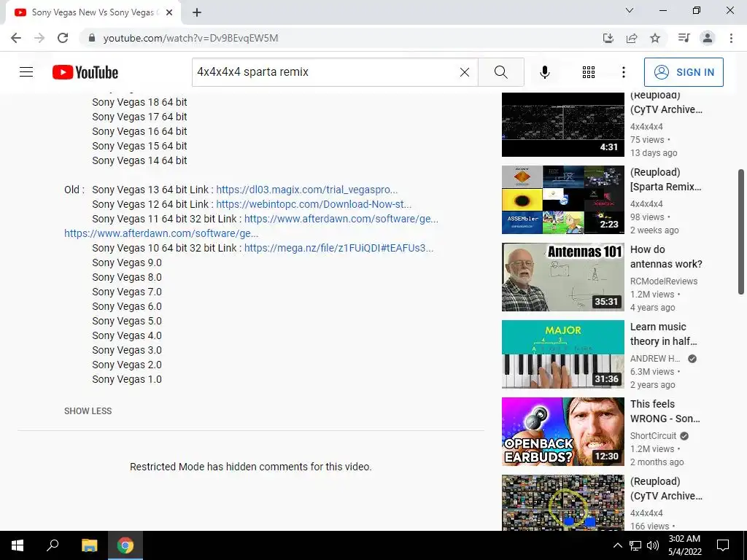Open the Learn music theory in half title
747x560 pixels.
tap(664, 334)
